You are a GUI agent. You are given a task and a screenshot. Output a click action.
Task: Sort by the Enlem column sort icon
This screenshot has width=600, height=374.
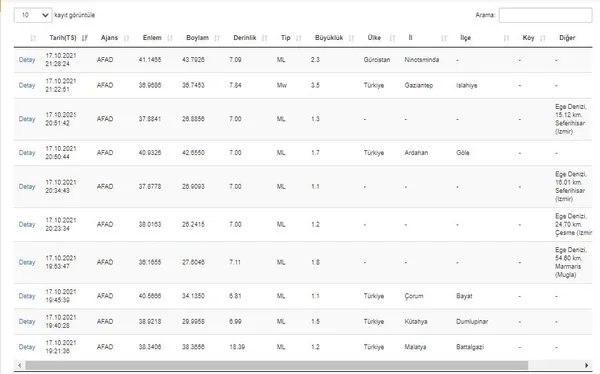[170, 38]
